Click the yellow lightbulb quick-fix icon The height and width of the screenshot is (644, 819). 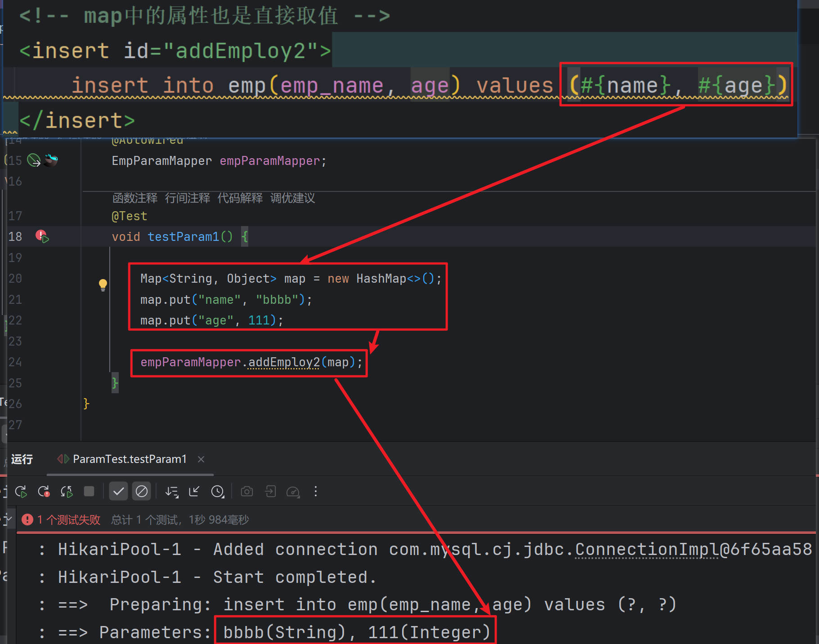click(x=103, y=284)
